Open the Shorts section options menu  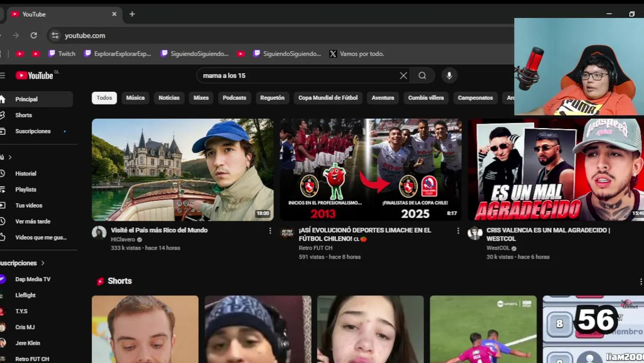tap(640, 281)
